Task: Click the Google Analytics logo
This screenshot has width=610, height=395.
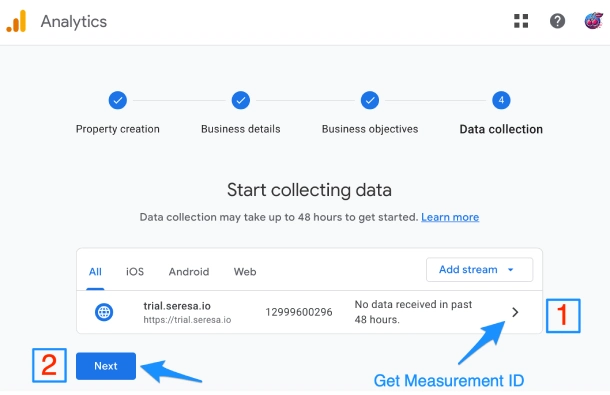Action: click(16, 21)
